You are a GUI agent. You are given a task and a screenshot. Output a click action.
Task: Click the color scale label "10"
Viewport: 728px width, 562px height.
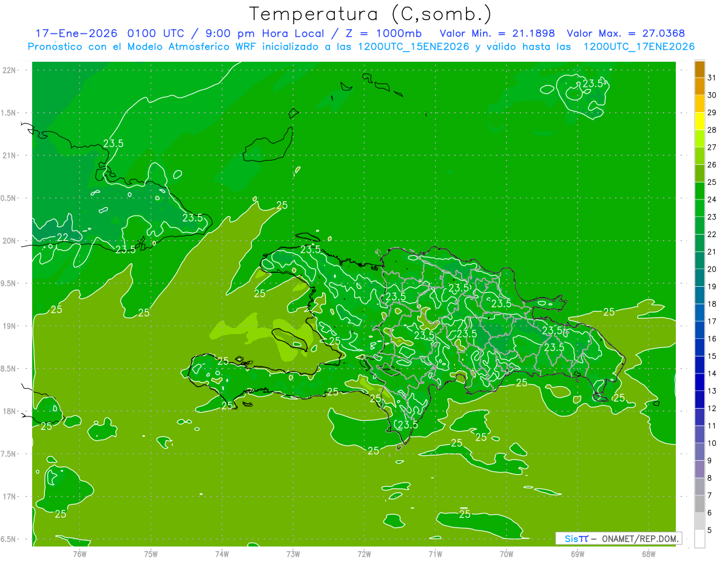tap(712, 443)
